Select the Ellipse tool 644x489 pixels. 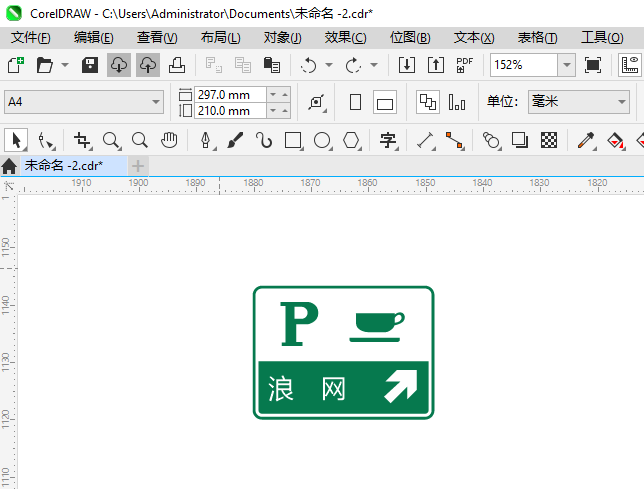coord(322,140)
